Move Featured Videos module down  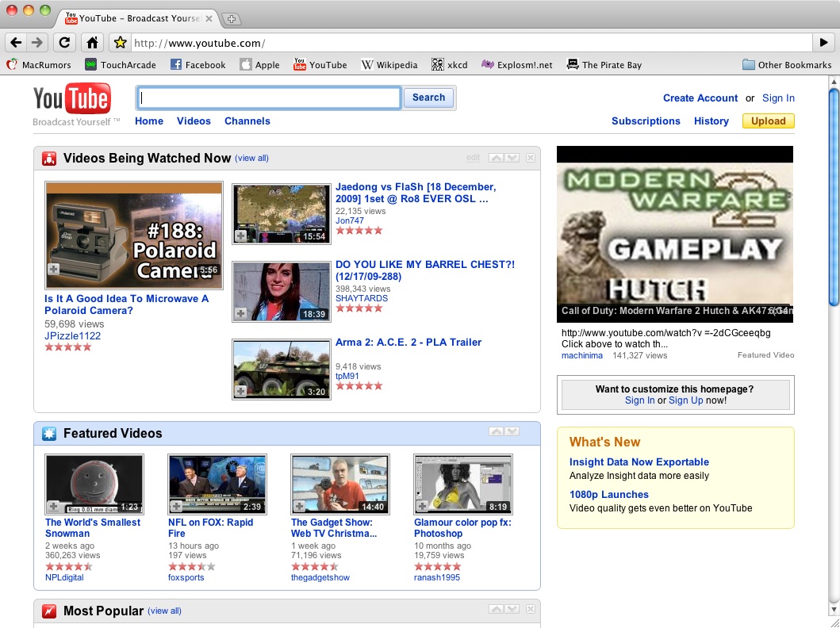512,431
